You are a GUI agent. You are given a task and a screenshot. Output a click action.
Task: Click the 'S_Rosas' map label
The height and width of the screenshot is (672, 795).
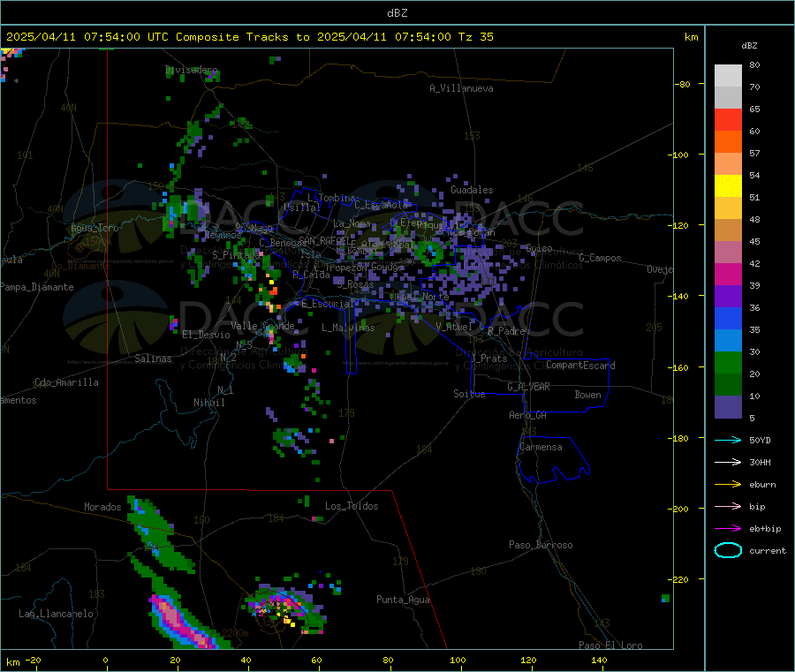(x=355, y=284)
